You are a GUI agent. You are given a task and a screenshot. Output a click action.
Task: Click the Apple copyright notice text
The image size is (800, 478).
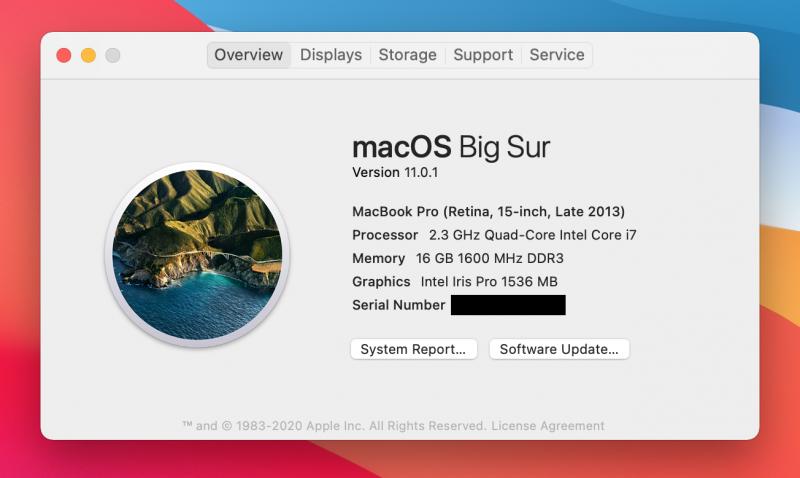(333, 426)
